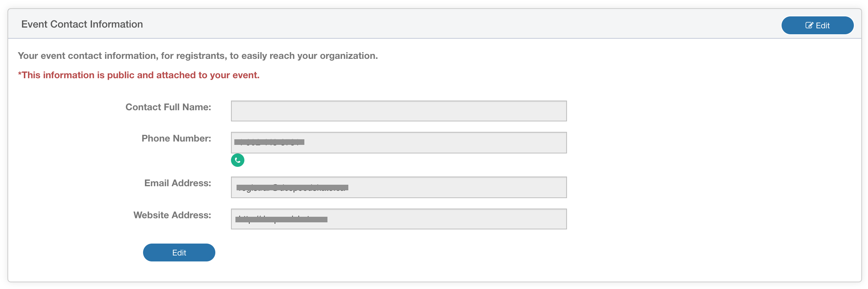Click the "Website Address:" label
The height and width of the screenshot is (289, 868).
pyautogui.click(x=172, y=215)
